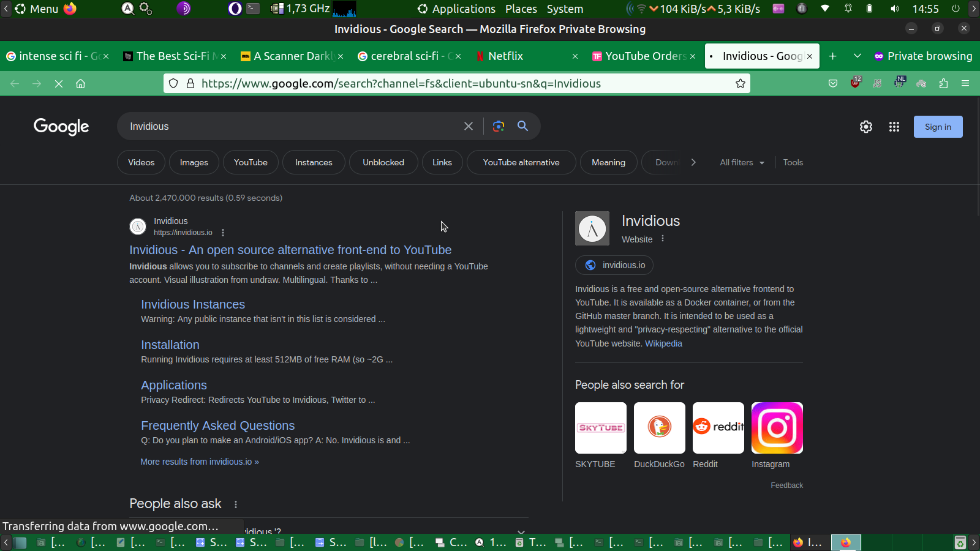The width and height of the screenshot is (980, 551).
Task: Clear the Google search box
Action: [469, 126]
